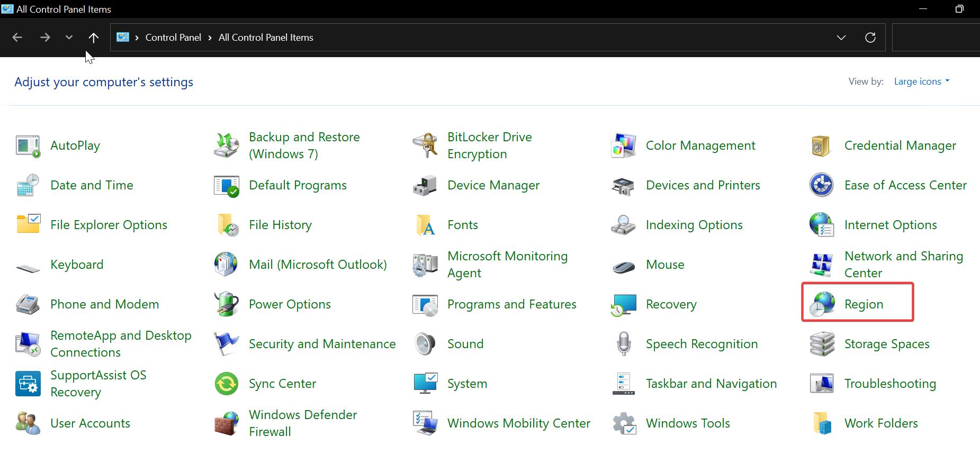980x463 pixels.
Task: Click the Phone and Modem icon
Action: [28, 304]
